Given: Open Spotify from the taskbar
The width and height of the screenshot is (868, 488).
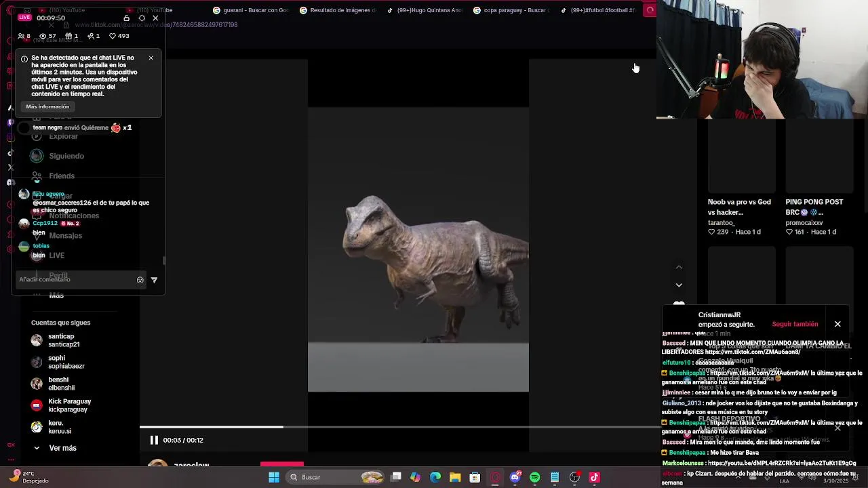Looking at the screenshot, I should coord(534,477).
